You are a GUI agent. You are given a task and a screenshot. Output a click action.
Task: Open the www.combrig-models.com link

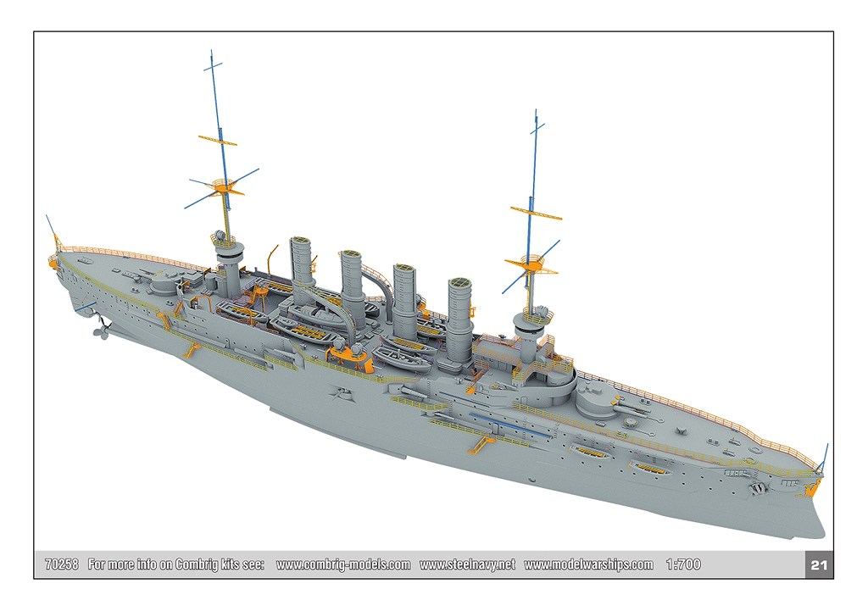click(343, 565)
